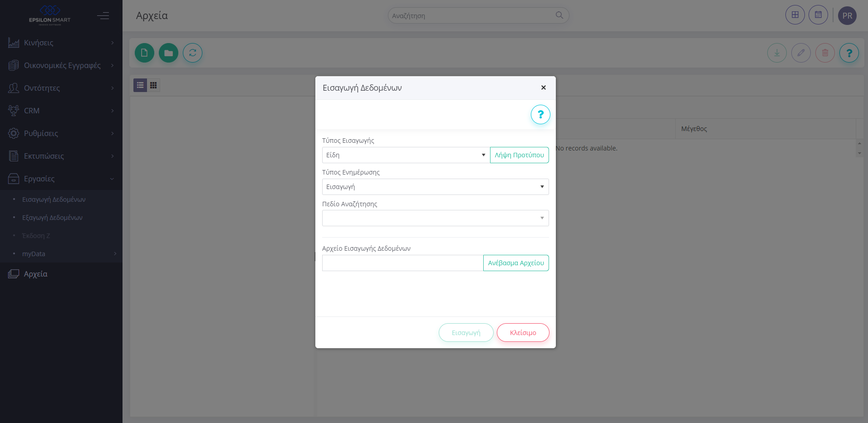Switch to list view toggle

[x=140, y=85]
